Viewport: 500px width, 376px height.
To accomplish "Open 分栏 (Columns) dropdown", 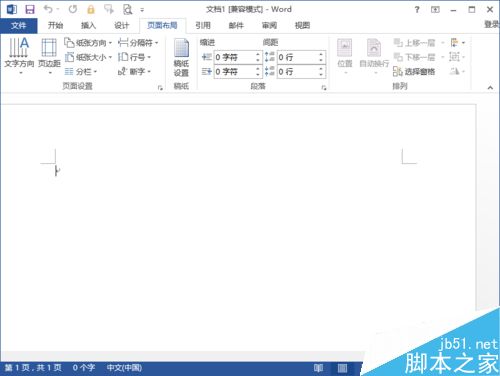I will tap(81, 72).
